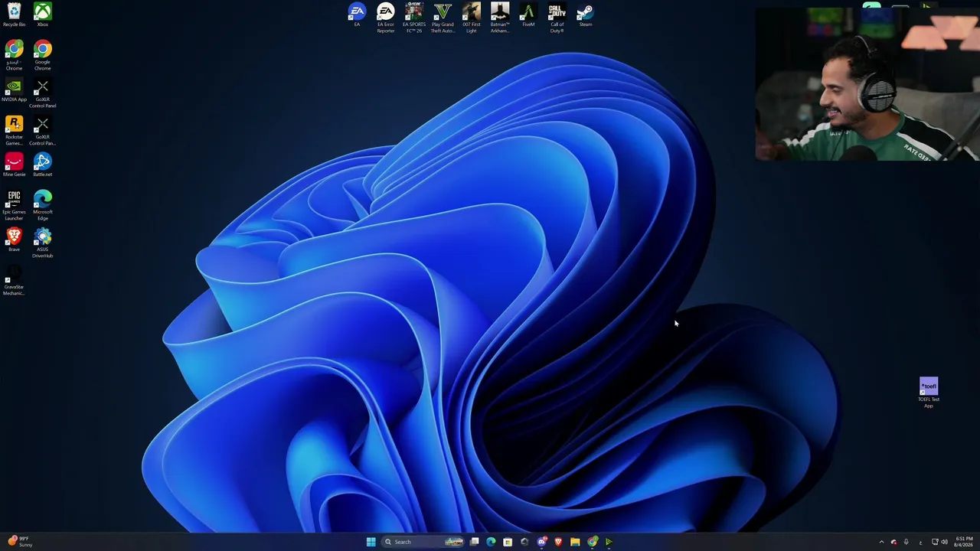Launch the Xbox desktop shortcut
Screen dimensions: 980x551
click(x=42, y=15)
